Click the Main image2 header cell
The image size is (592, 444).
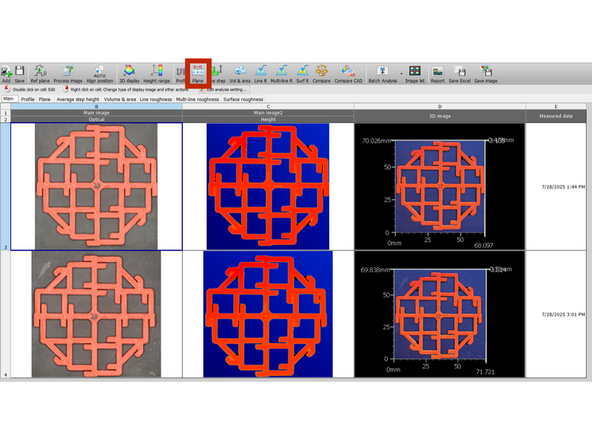pos(268,113)
